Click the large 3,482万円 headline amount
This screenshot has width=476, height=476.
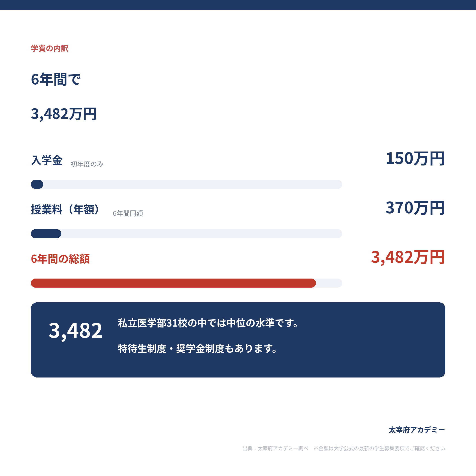[64, 114]
